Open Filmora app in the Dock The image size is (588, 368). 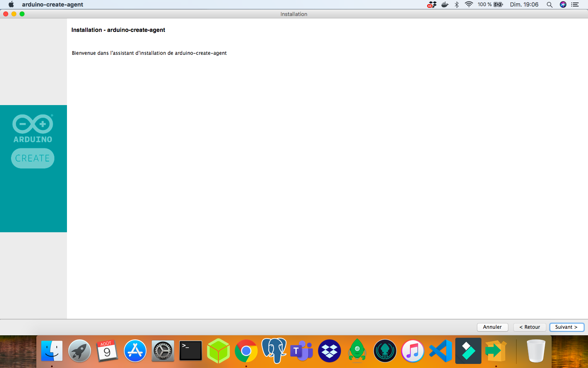(468, 351)
